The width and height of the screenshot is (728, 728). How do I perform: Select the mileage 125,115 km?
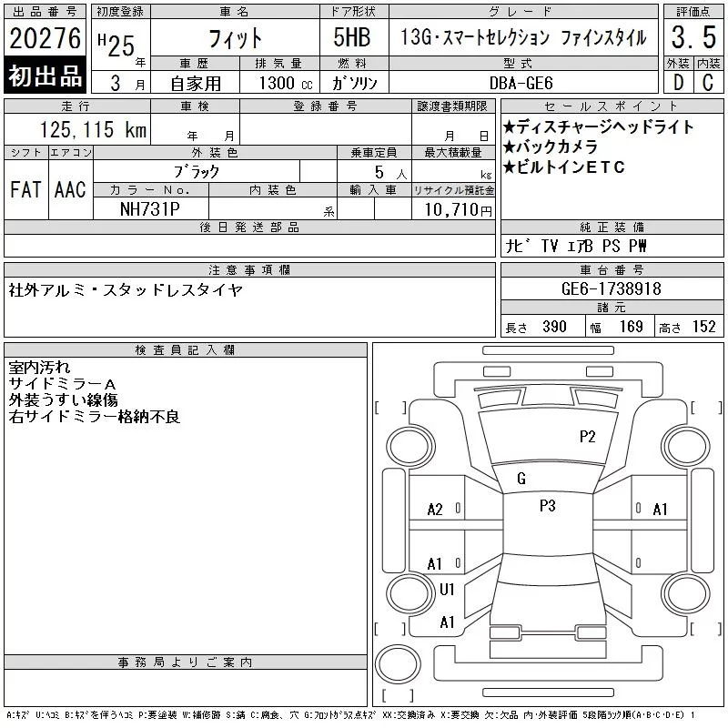(93, 129)
